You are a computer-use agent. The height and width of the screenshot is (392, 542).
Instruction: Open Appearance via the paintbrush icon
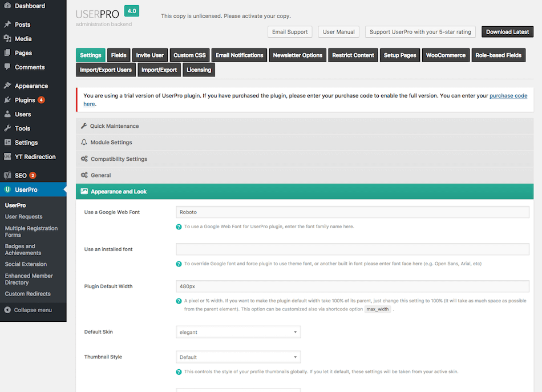(8, 85)
